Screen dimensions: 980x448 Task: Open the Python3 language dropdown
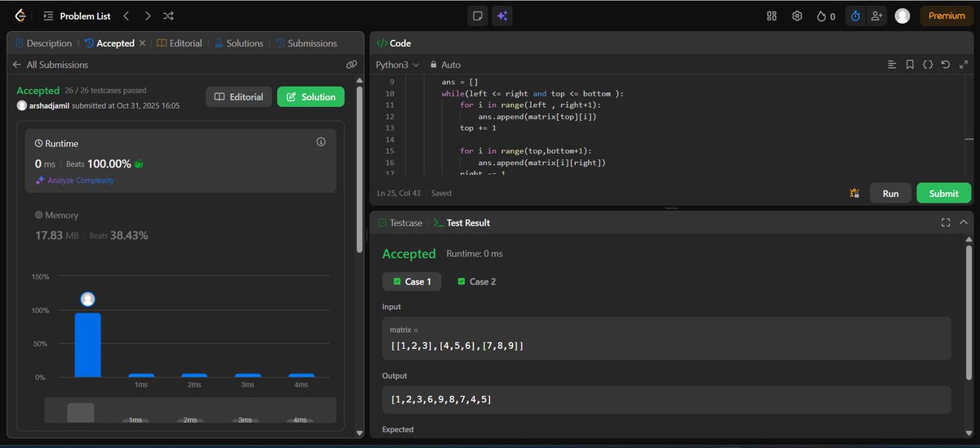coord(397,65)
